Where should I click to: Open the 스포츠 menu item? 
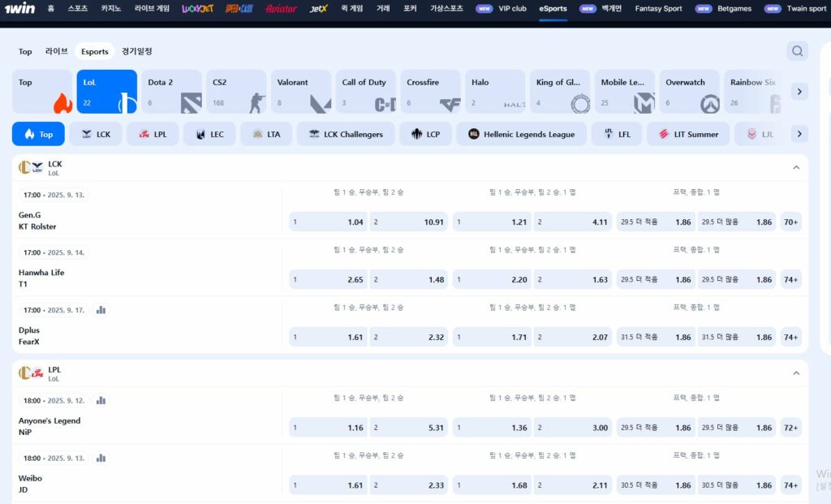point(78,8)
